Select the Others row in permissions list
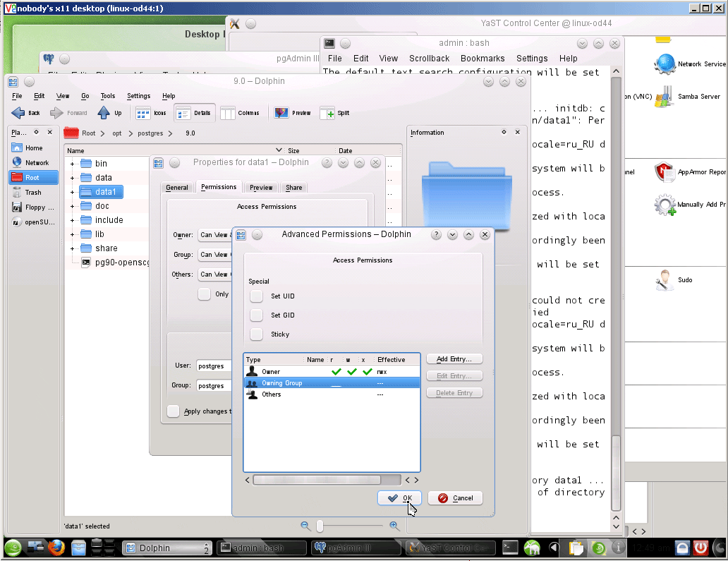This screenshot has height=561, width=728. (x=332, y=394)
